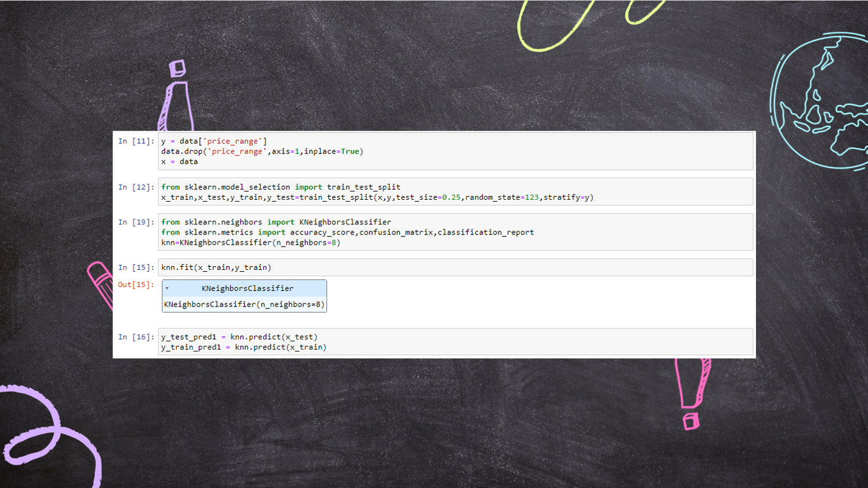
Task: Click the y_test_pred1 = knn.predict(x_test) line
Action: coord(239,337)
